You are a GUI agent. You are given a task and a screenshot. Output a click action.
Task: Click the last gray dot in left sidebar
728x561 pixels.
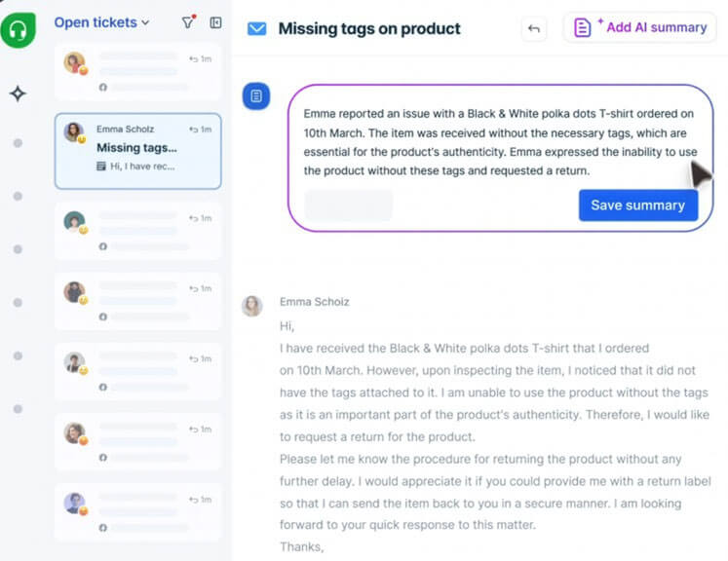[x=18, y=408]
